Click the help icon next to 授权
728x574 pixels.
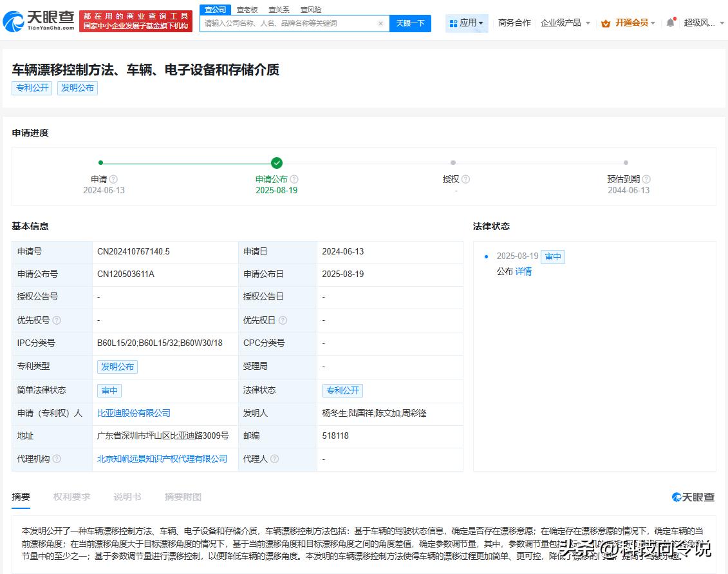465,179
